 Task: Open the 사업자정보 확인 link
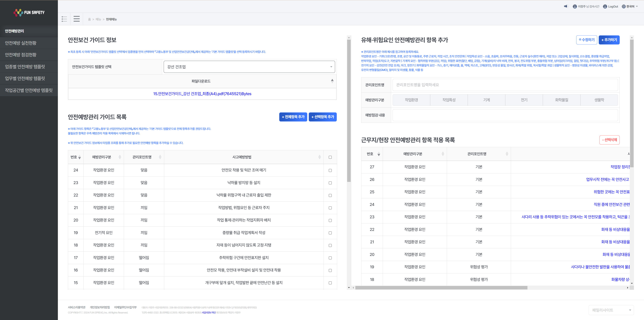click(208, 312)
